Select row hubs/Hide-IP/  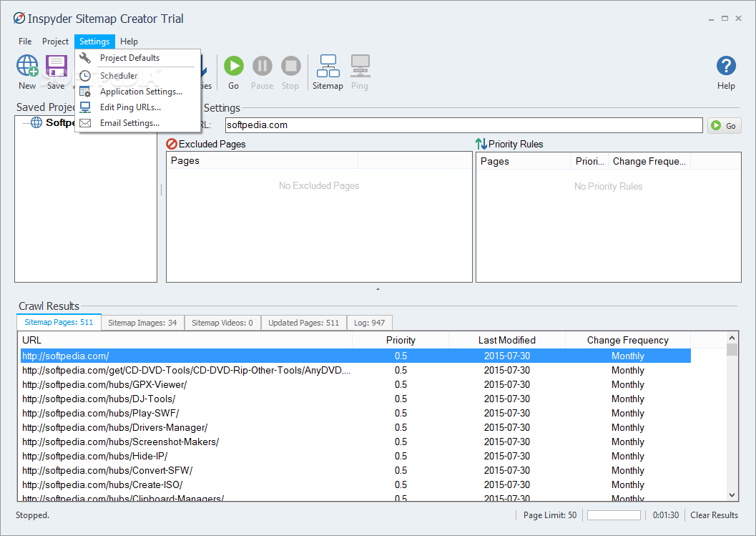(x=355, y=456)
